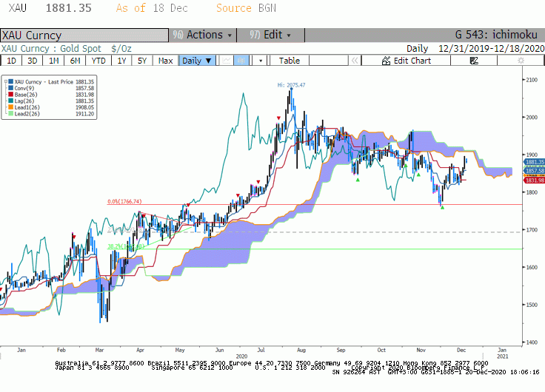The width and height of the screenshot is (545, 392).
Task: Open the chart settings gear icon
Action: 521,61
